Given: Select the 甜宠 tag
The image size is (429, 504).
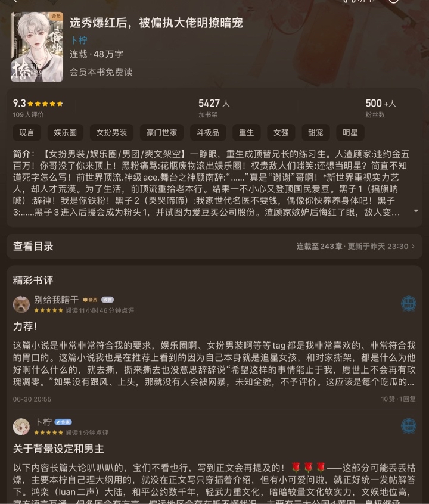Looking at the screenshot, I should click(x=316, y=132).
